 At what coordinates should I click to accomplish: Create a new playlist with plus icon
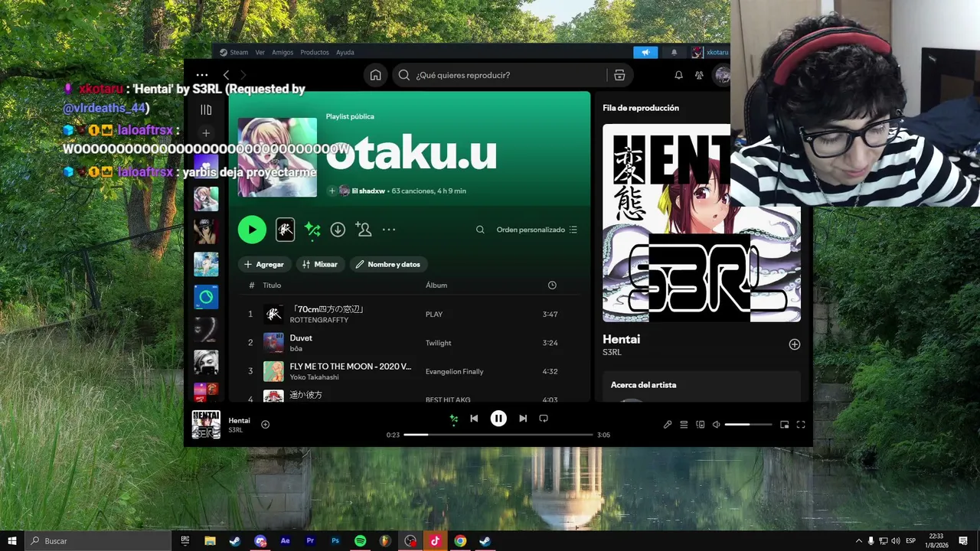[206, 133]
